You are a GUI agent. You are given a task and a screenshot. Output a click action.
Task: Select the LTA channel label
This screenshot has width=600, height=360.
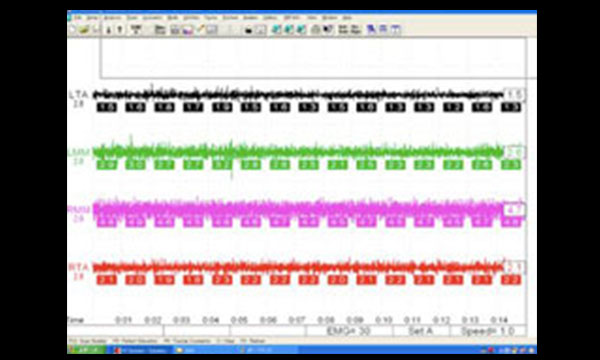tap(78, 94)
